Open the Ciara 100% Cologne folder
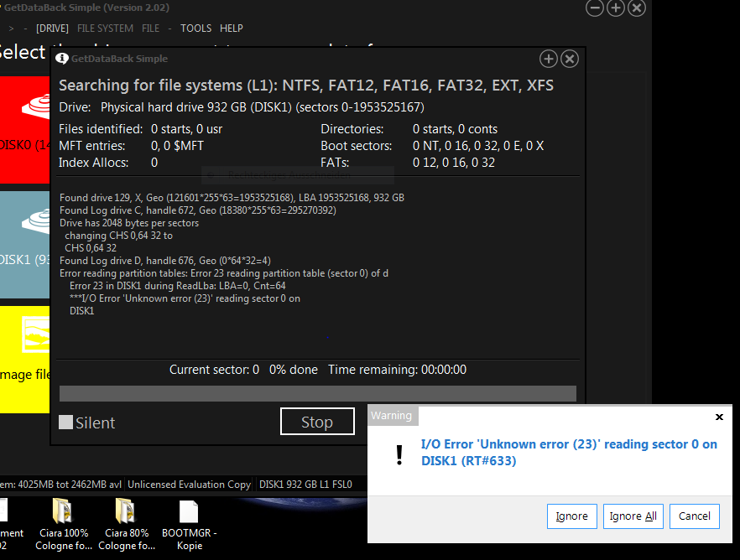Image resolution: width=740 pixels, height=560 pixels. click(64, 524)
